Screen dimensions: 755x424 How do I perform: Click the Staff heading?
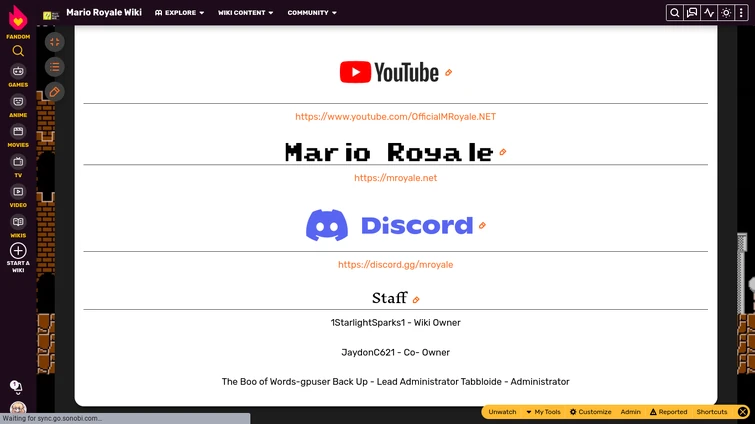390,298
